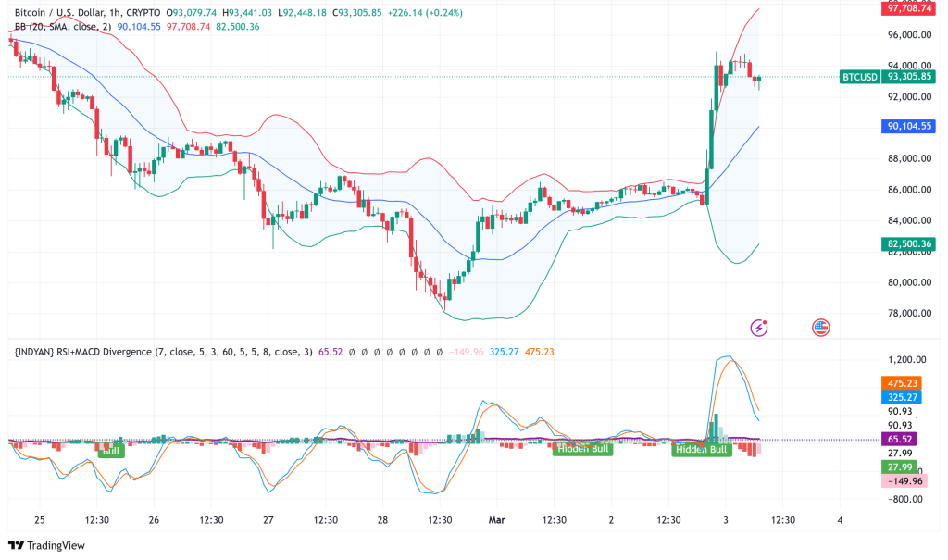
Task: Click the pink -149.96 histogram value label
Action: click(x=904, y=481)
